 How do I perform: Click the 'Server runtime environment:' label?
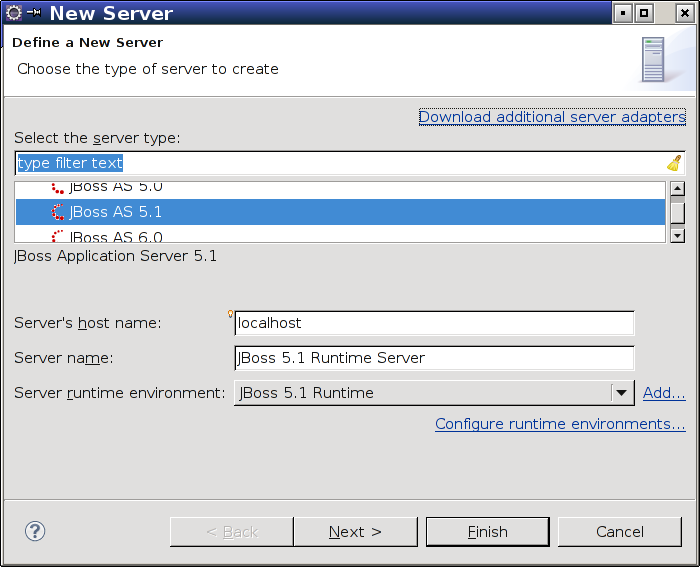(120, 393)
